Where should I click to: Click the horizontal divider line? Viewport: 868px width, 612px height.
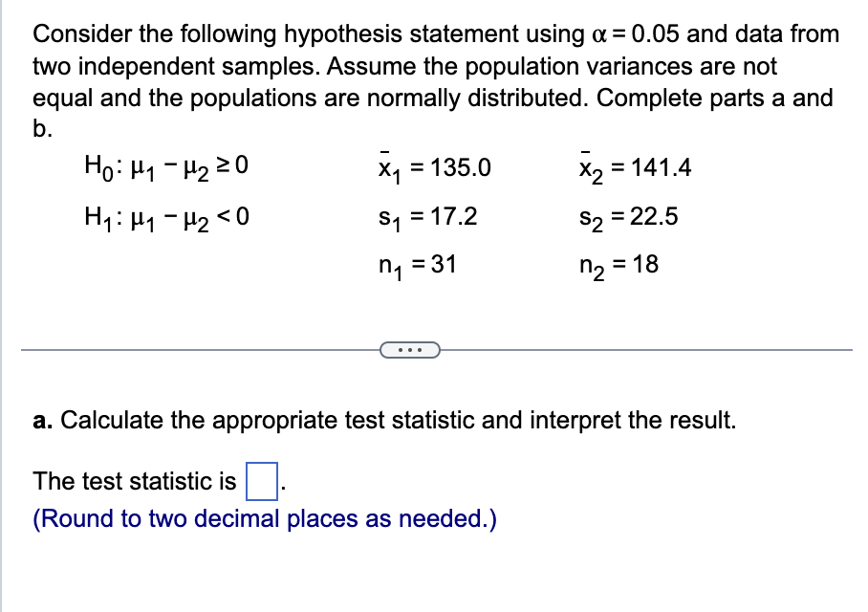[191, 352]
